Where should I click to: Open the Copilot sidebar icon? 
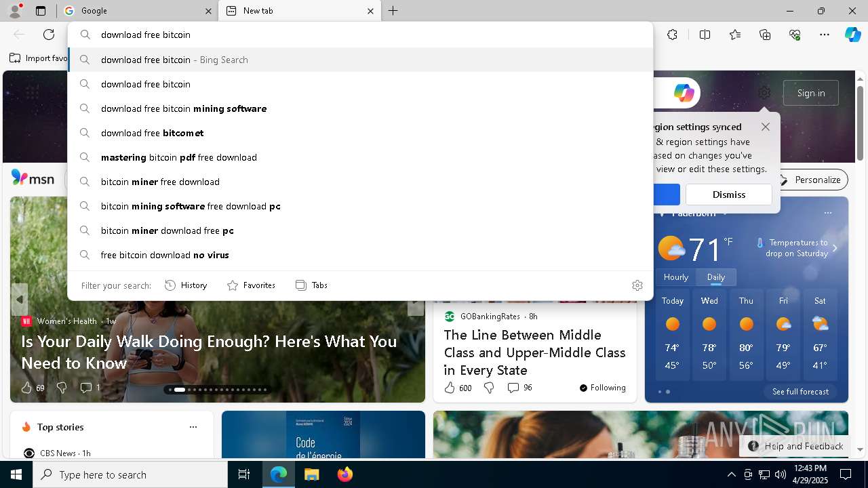[852, 35]
